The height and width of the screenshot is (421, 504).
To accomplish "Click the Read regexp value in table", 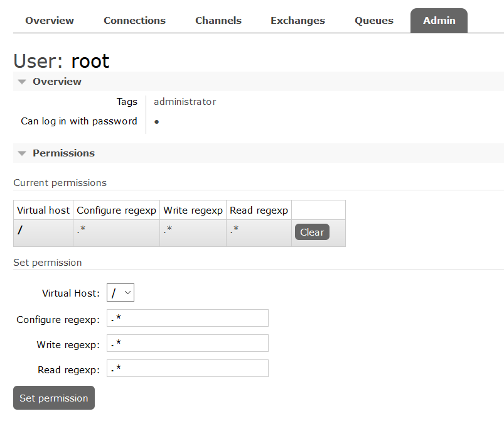I will pyautogui.click(x=234, y=229).
